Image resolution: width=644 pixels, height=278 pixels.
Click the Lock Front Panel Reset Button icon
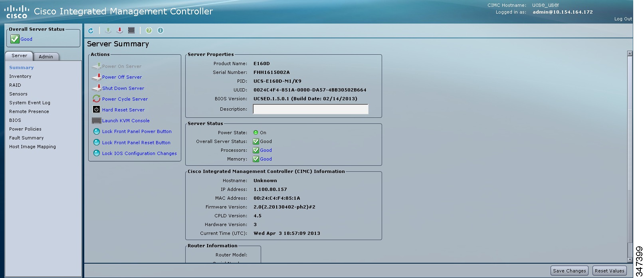point(97,142)
